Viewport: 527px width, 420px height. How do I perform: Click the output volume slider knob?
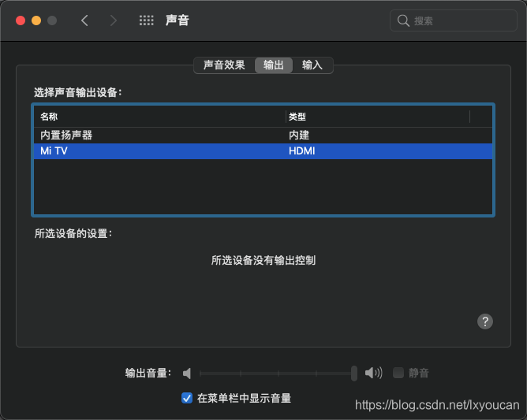coord(354,373)
